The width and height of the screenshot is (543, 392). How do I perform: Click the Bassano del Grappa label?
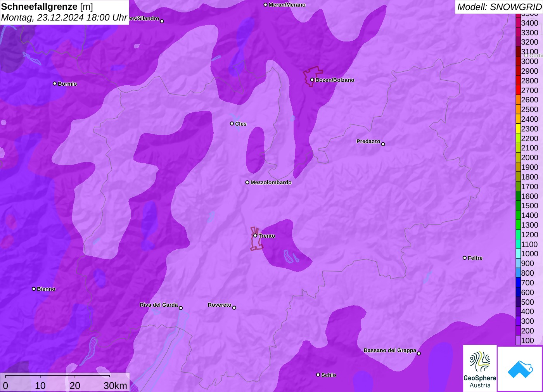tap(390, 350)
